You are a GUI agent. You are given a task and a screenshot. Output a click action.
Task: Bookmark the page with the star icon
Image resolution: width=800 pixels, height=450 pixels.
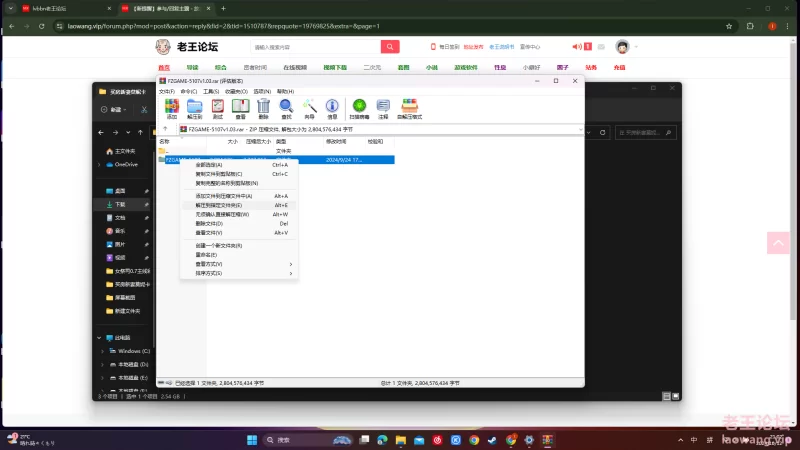click(x=729, y=26)
